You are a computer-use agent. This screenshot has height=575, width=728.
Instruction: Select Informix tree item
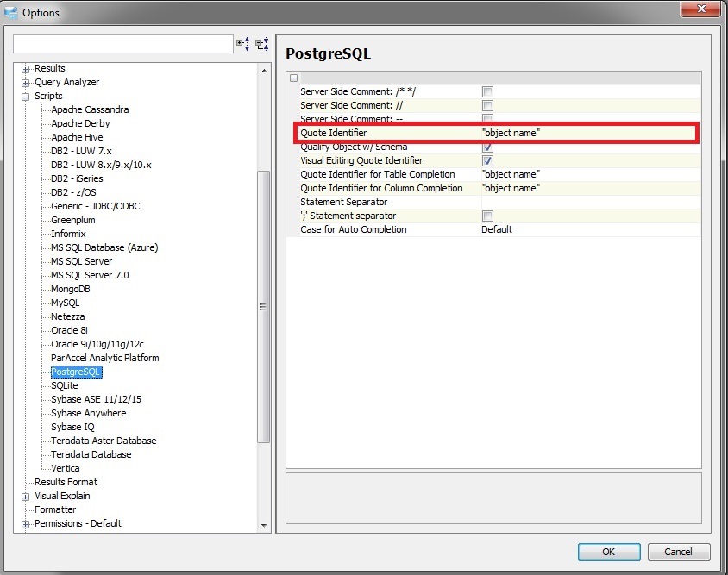[68, 234]
